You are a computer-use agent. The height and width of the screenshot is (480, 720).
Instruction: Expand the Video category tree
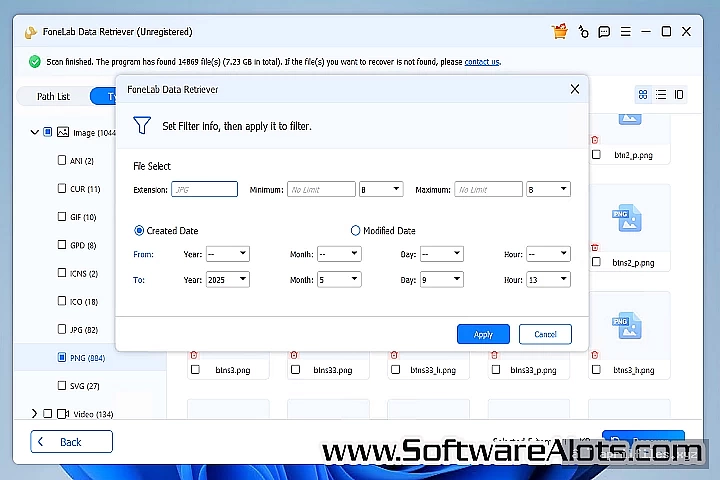pyautogui.click(x=34, y=414)
